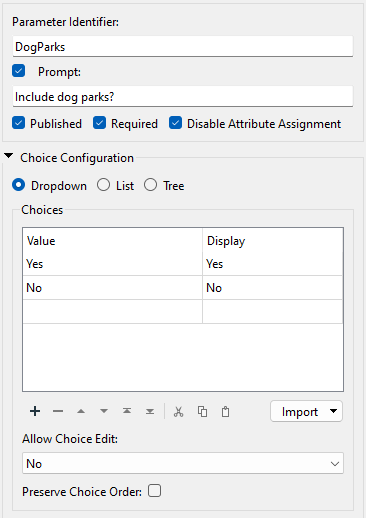Open the Allow Choice Edit dropdown

coord(183,463)
